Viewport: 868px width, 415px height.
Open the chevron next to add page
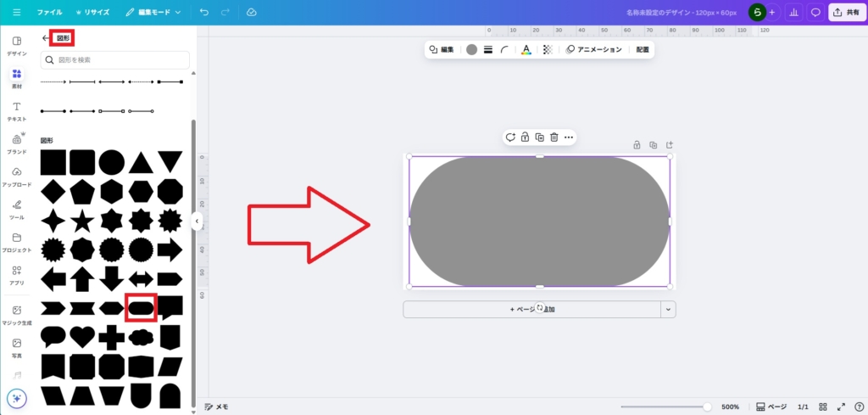point(668,310)
